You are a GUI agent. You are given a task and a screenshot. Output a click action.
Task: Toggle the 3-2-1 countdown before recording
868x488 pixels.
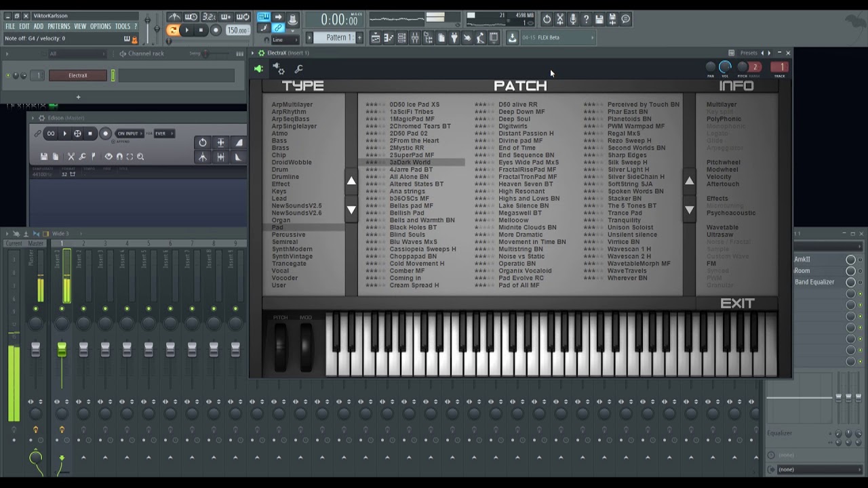[x=208, y=18]
